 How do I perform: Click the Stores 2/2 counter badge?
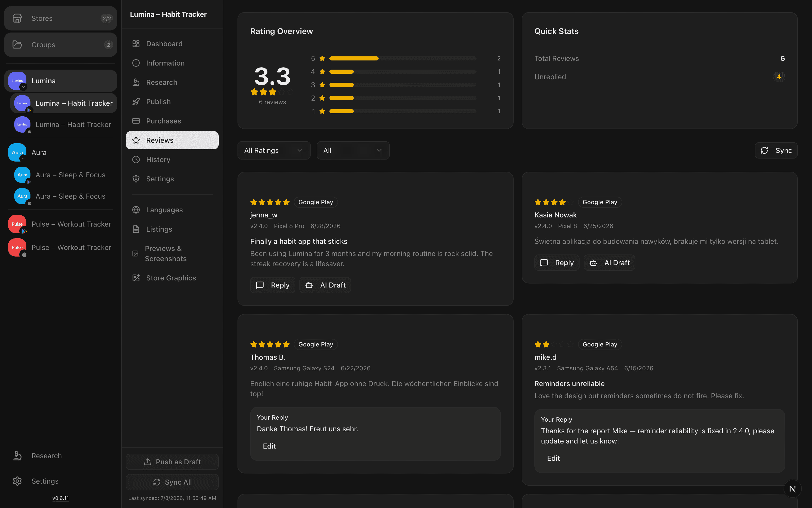tap(107, 19)
